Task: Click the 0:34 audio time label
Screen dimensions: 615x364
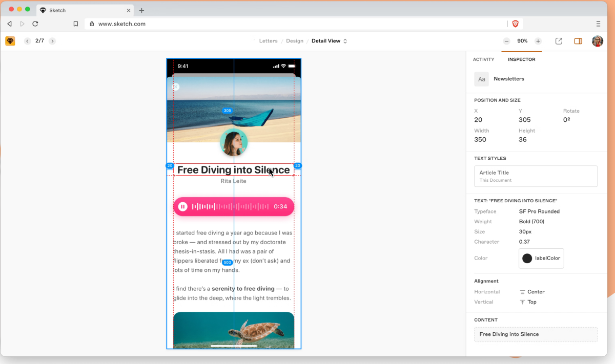Action: tap(280, 207)
